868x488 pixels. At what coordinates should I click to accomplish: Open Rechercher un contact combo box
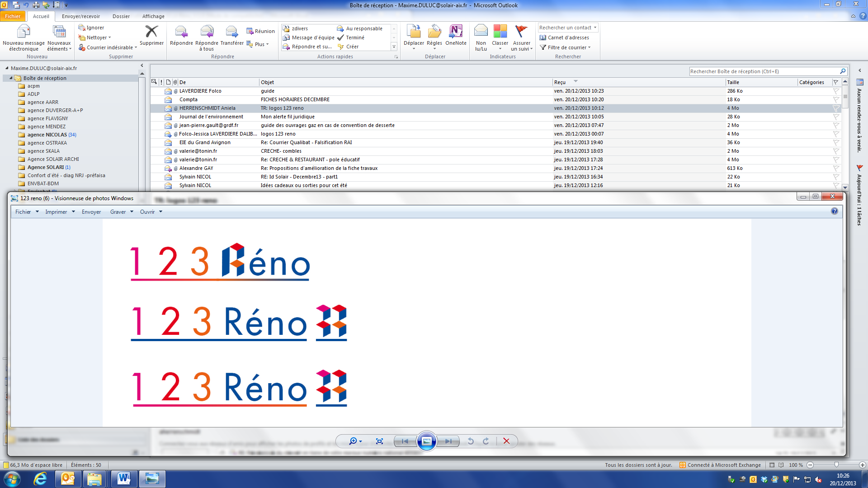pos(568,28)
